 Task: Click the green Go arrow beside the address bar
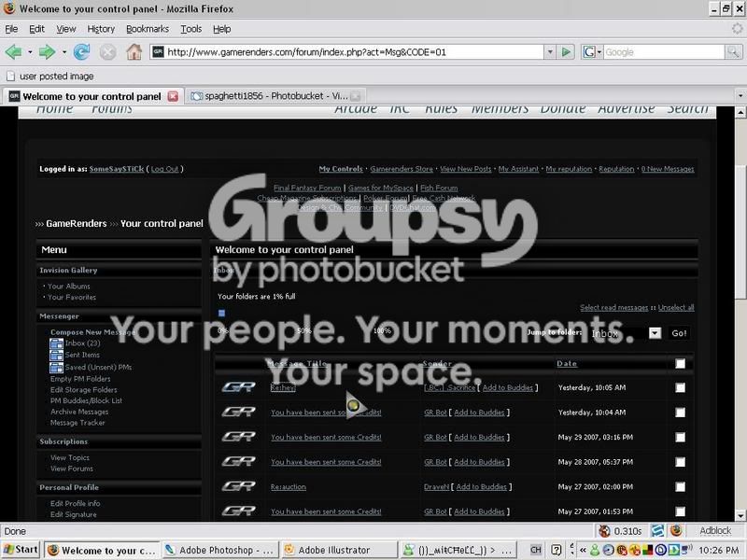pos(566,51)
